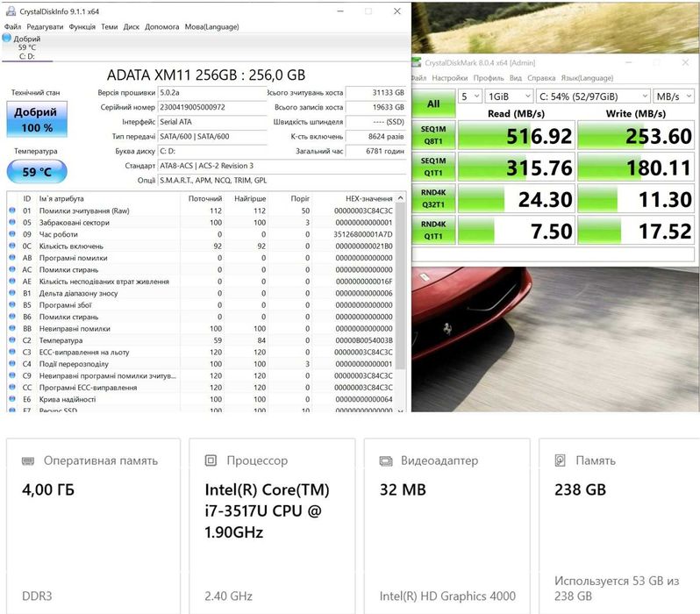Click the power-on count value 8624 разів
700x614 pixels.
point(375,137)
